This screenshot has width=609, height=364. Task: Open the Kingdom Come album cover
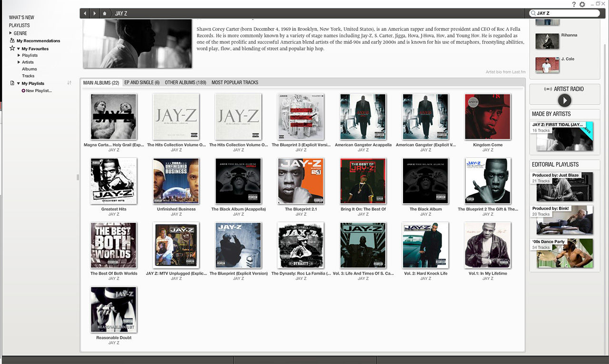(x=488, y=116)
